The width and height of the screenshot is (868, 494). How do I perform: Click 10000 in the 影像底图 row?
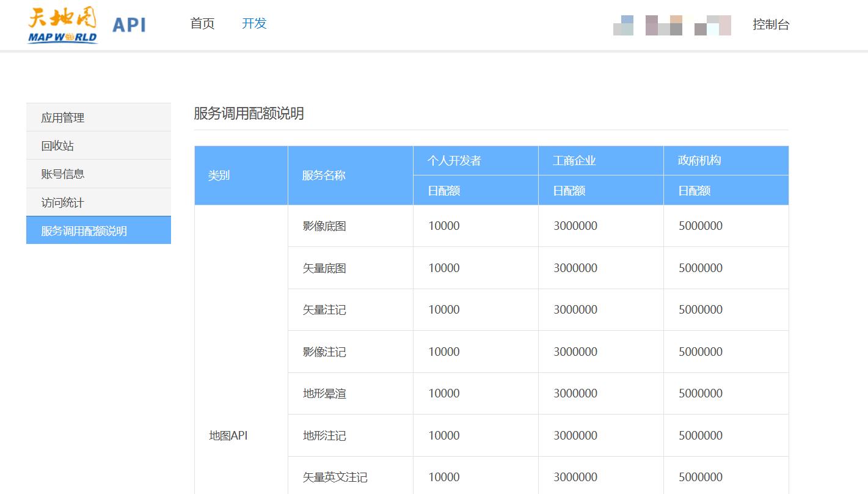click(x=444, y=226)
